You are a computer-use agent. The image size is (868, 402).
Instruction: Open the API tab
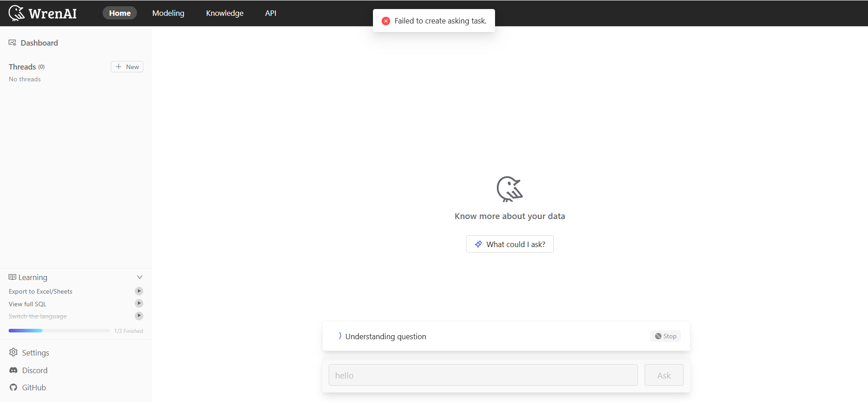tap(270, 13)
